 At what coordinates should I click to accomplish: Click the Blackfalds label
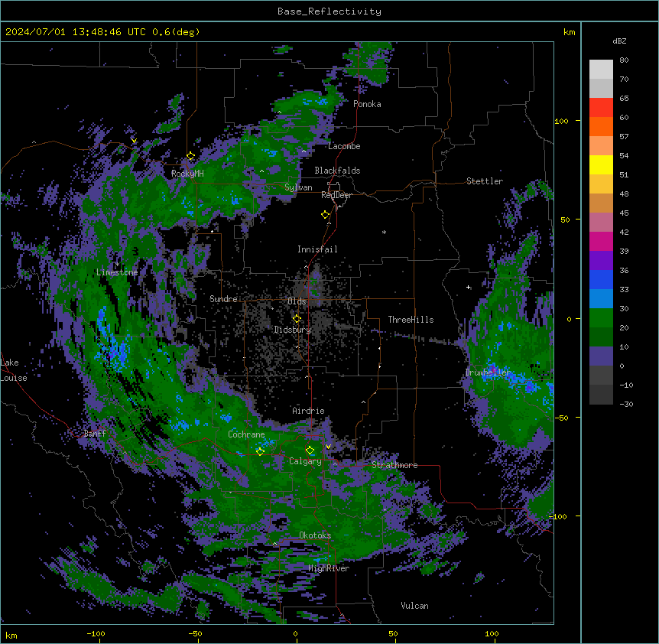(337, 171)
